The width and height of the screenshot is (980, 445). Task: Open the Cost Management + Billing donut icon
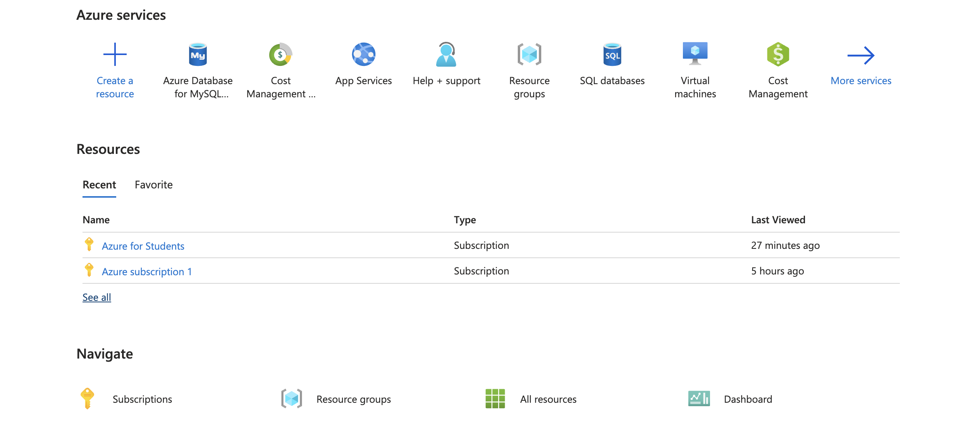280,54
